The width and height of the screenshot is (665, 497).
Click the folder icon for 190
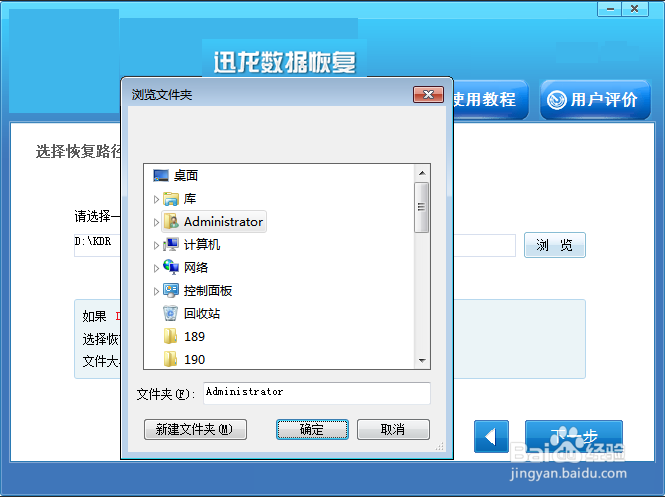(170, 359)
